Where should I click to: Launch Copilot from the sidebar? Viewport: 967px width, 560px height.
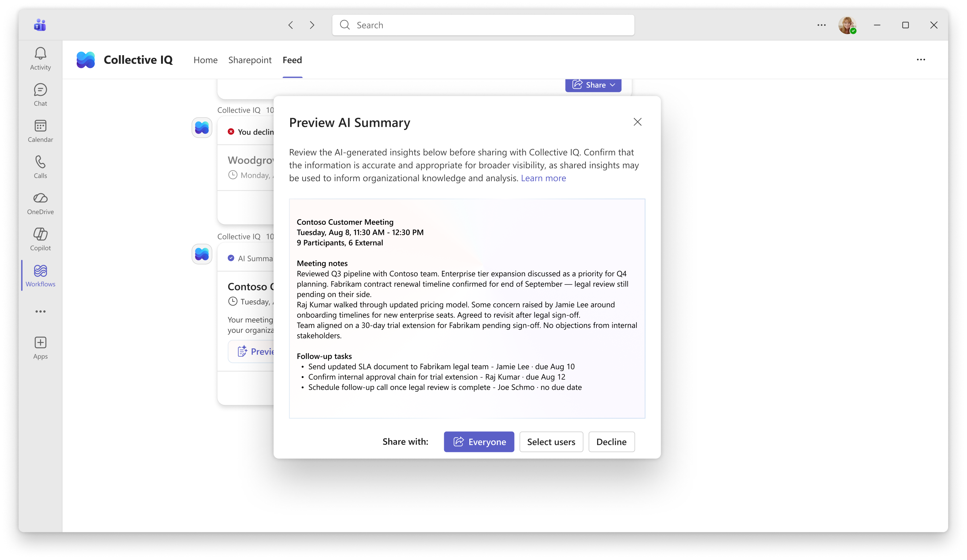point(40,239)
